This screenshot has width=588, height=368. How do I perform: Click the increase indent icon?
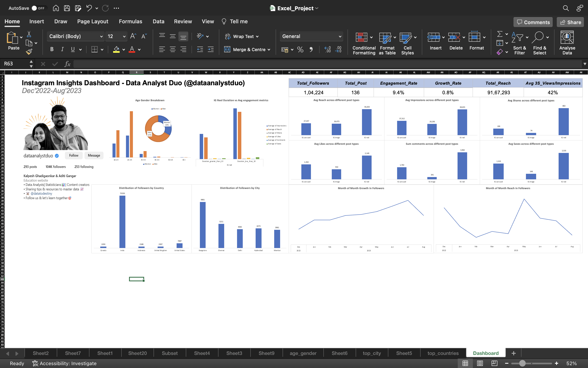(x=211, y=49)
